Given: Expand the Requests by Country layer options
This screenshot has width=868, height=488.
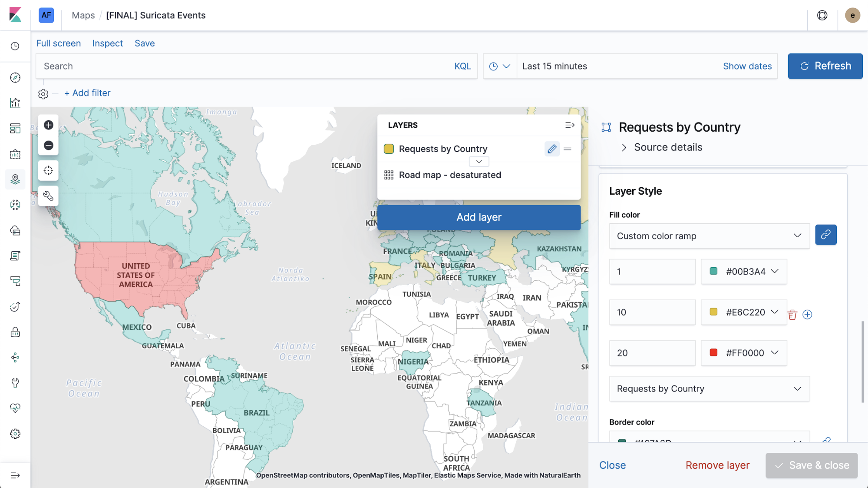Looking at the screenshot, I should point(479,162).
